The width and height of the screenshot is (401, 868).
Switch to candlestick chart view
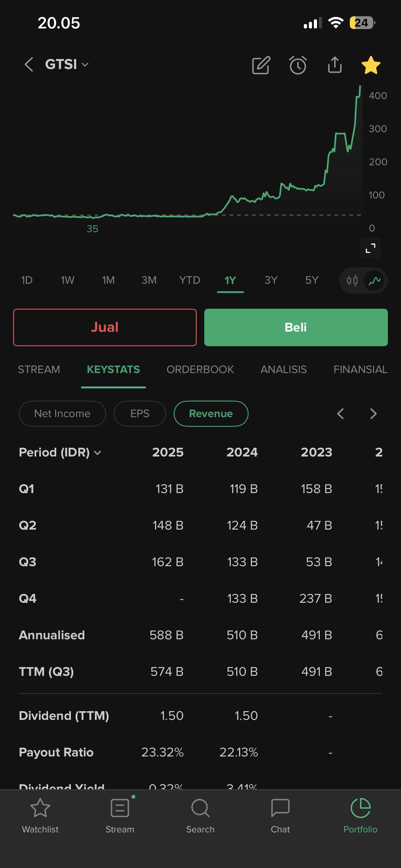coord(352,280)
